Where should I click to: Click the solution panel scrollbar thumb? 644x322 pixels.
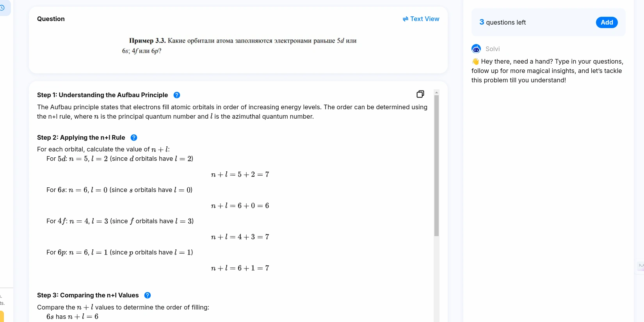[436, 165]
